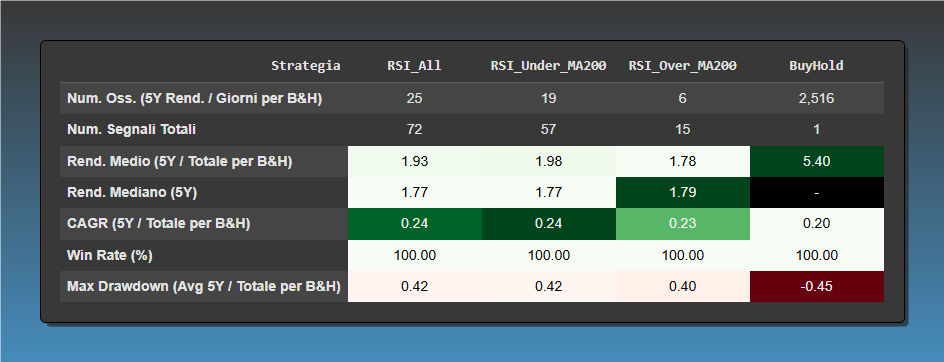Click Max Drawdown 0.42 under RSI_All
The image size is (944, 362).
pos(414,287)
